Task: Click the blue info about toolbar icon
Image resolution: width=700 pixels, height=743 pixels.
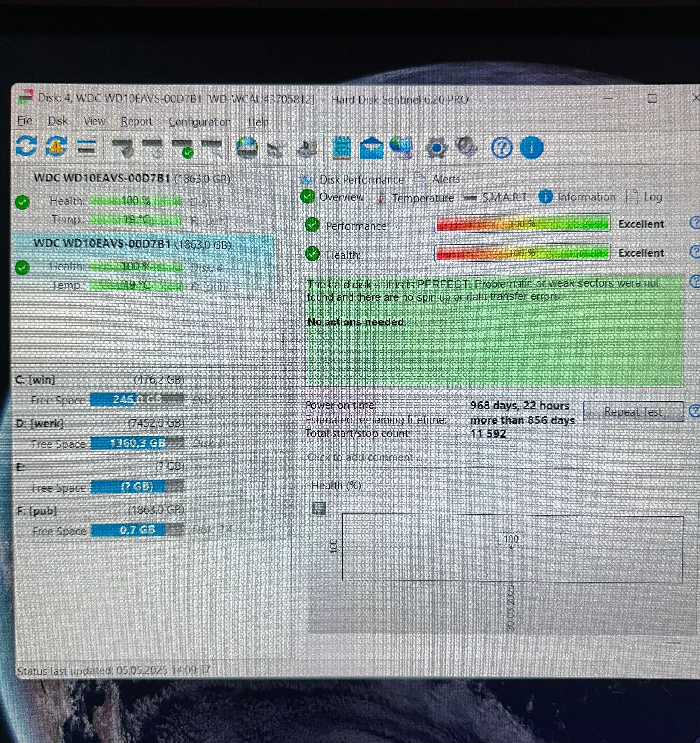Action: (x=531, y=148)
